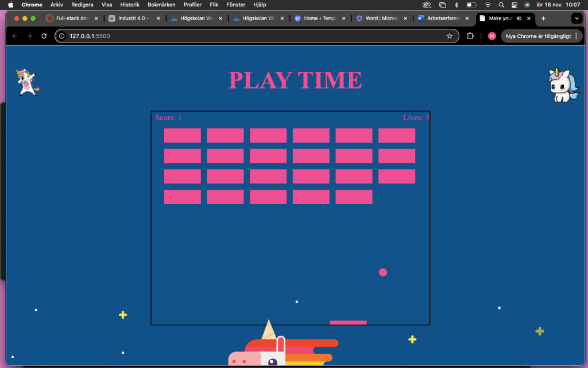This screenshot has width=588, height=368.
Task: Bookmark this page with the star icon
Action: [x=450, y=36]
